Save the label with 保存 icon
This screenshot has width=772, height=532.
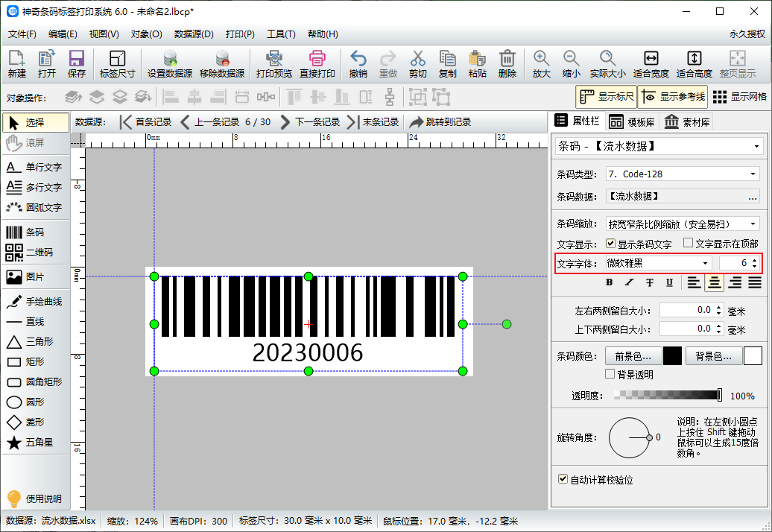click(x=76, y=64)
